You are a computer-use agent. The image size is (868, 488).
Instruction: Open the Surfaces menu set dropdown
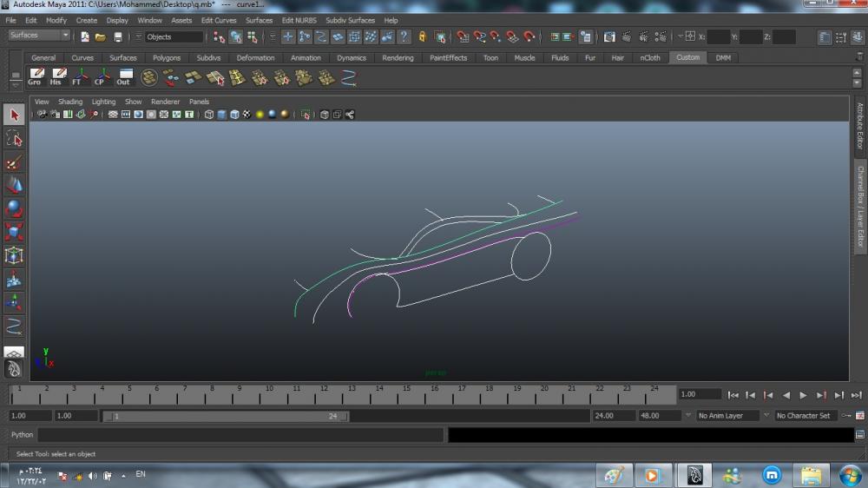(x=39, y=36)
